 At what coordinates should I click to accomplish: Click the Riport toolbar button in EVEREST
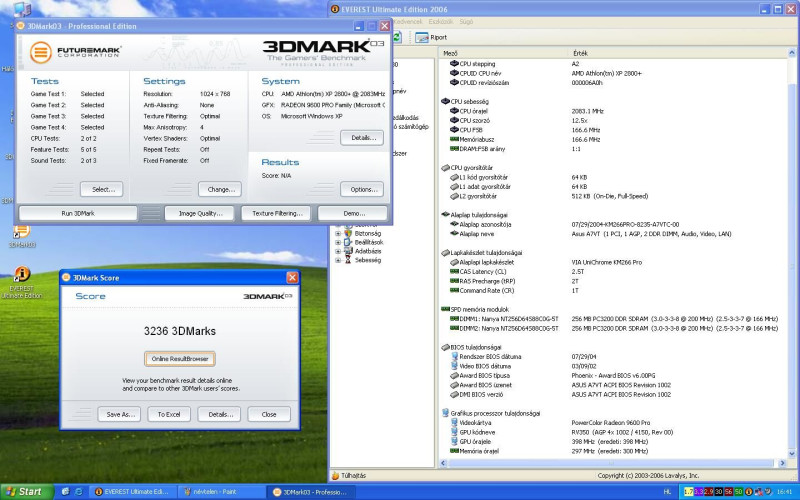pyautogui.click(x=431, y=37)
